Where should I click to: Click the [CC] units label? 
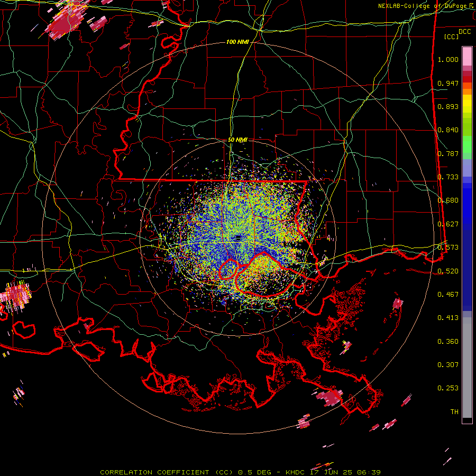451,36
